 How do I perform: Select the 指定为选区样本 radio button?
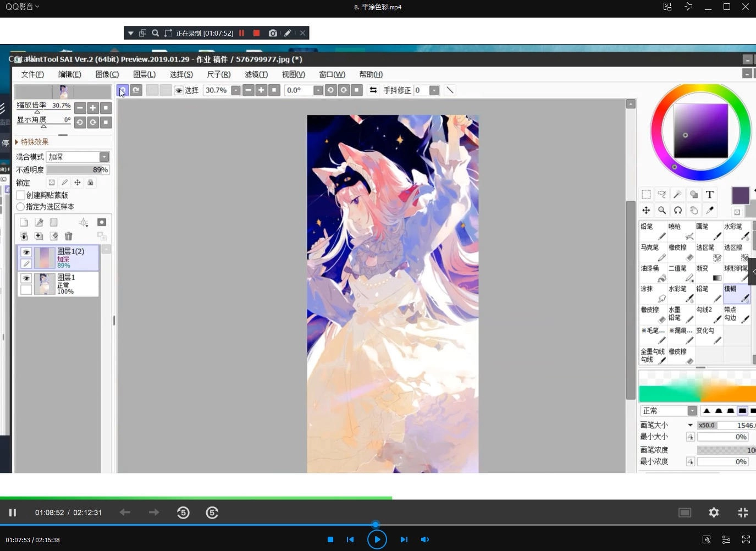pyautogui.click(x=21, y=206)
